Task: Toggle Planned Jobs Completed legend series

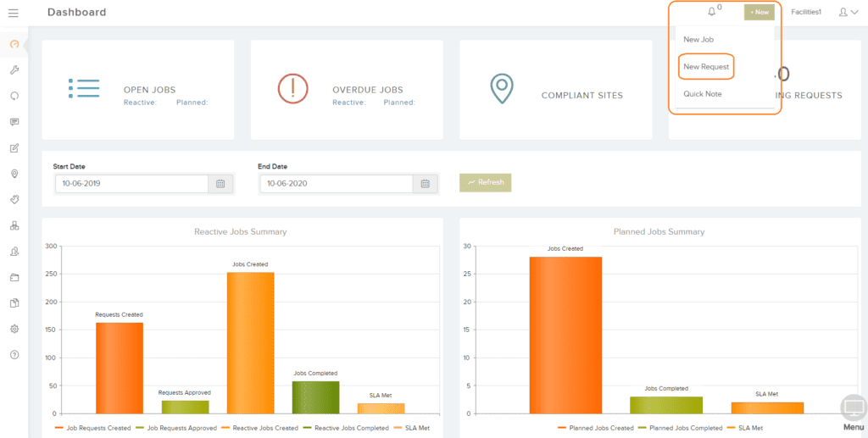Action: pyautogui.click(x=681, y=428)
